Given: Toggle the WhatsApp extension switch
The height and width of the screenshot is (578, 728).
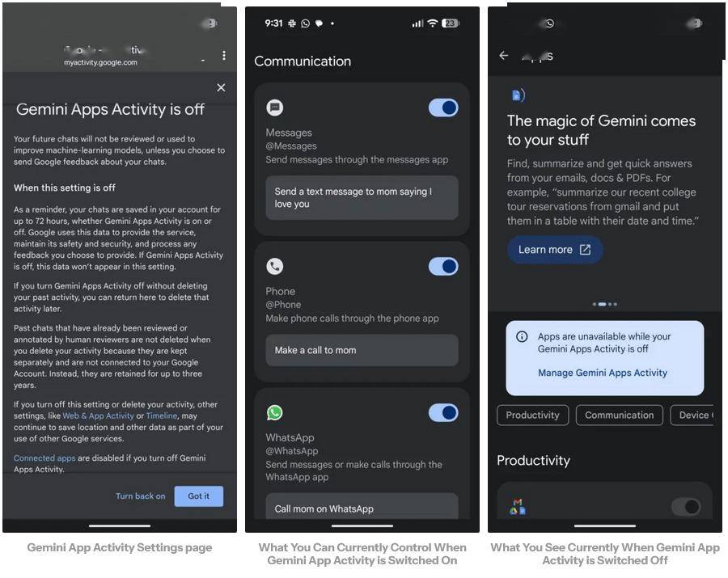Looking at the screenshot, I should (x=443, y=412).
